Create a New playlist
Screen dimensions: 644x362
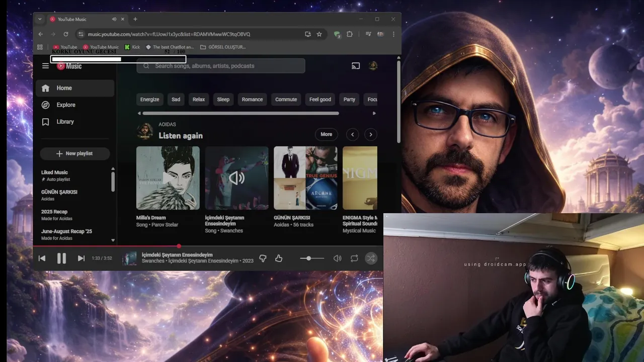(x=75, y=153)
